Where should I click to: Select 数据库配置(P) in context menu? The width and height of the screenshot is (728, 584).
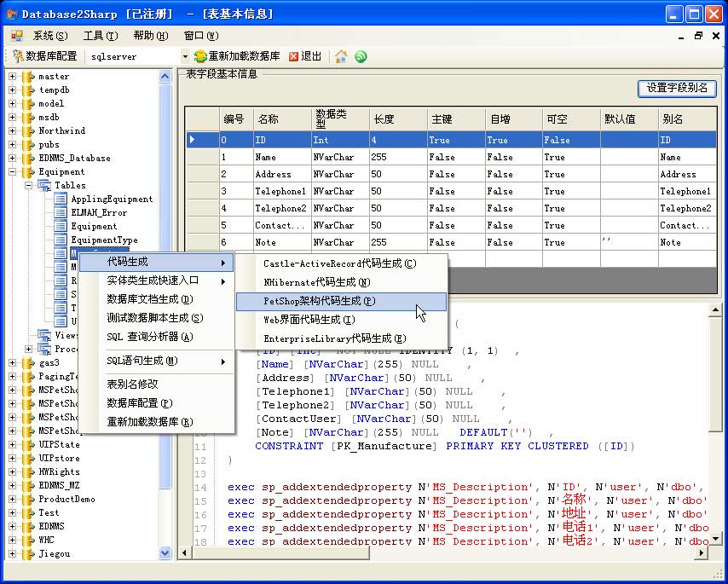click(157, 403)
